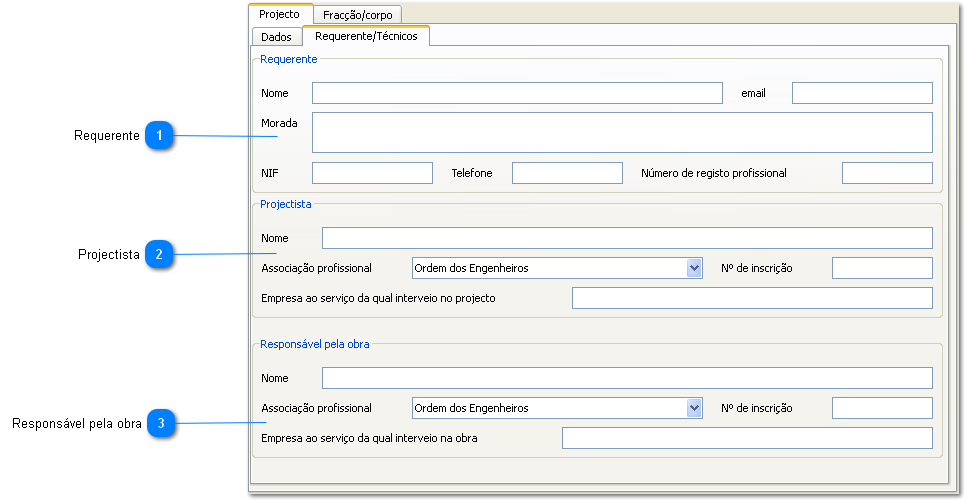Focus Empresa ao serviço na obra field
This screenshot has height=502, width=967.
[746, 438]
